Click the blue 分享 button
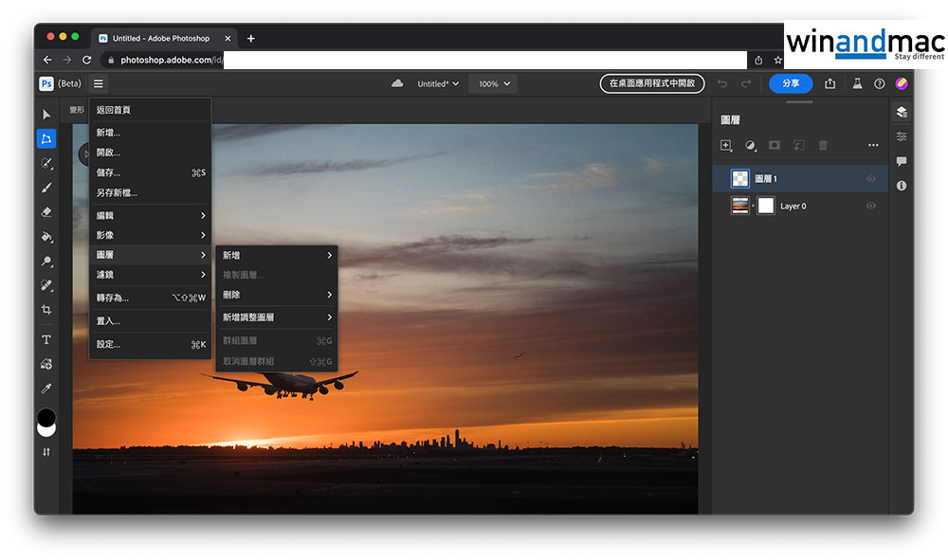This screenshot has width=948, height=560. (790, 83)
